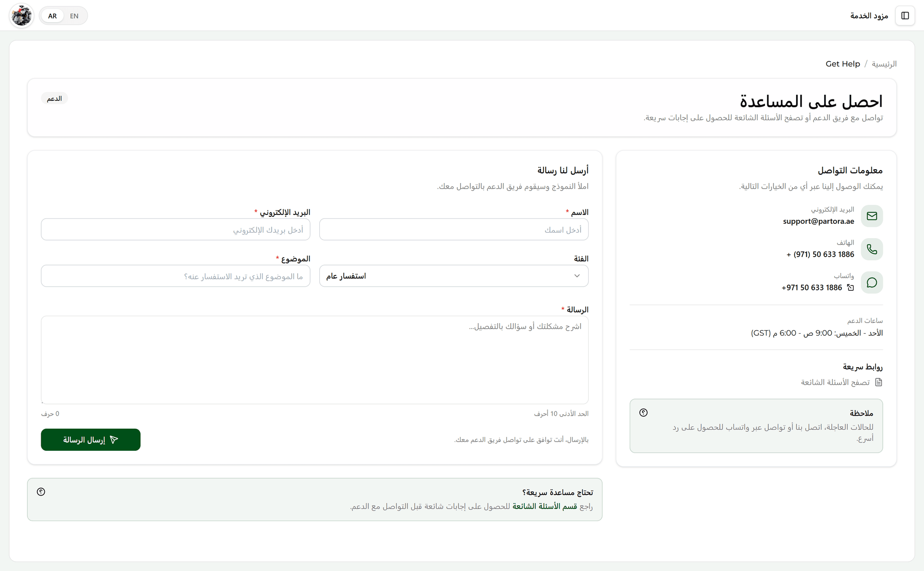Open the user avatar profile picture

click(22, 16)
